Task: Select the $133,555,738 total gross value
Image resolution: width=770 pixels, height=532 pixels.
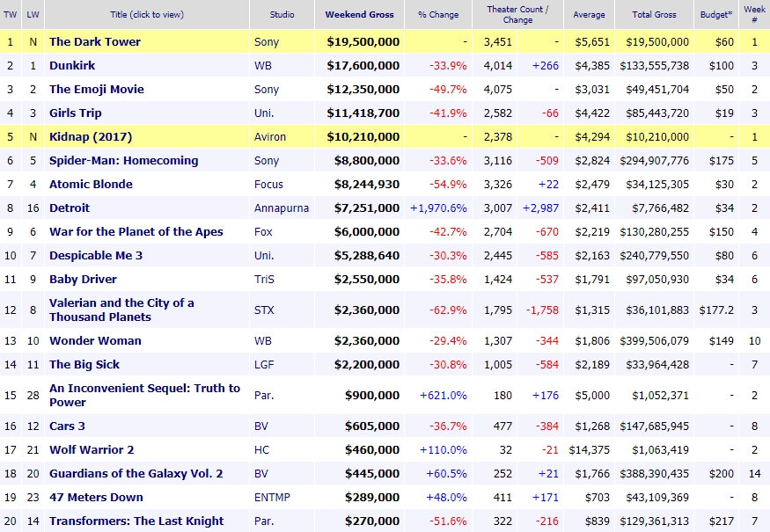Action: (x=654, y=65)
